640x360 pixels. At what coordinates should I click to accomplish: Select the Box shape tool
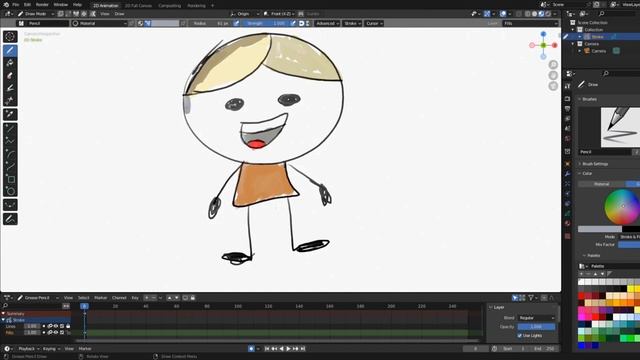[x=10, y=179]
